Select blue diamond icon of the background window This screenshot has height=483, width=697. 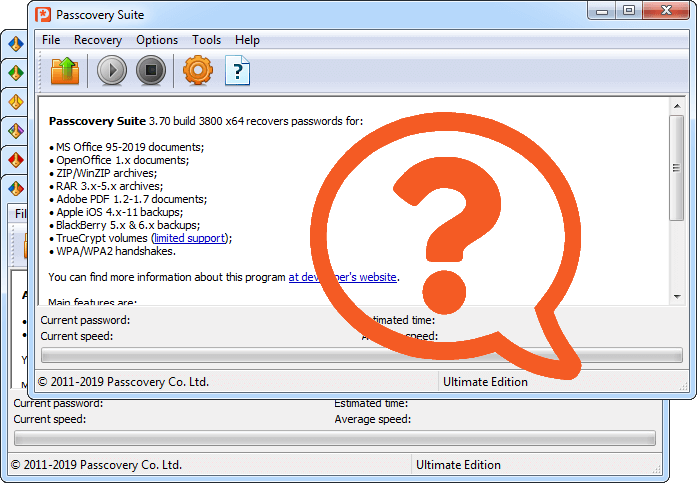(16, 44)
